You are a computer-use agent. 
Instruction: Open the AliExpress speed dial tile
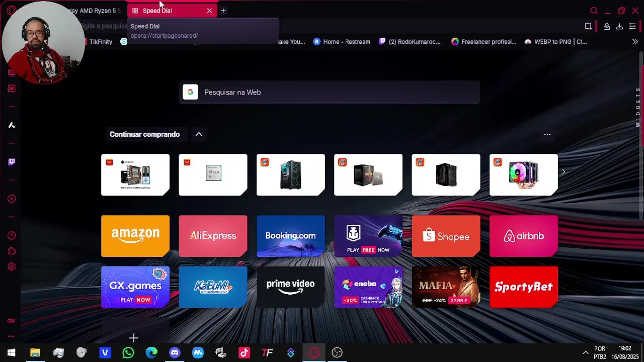click(213, 236)
